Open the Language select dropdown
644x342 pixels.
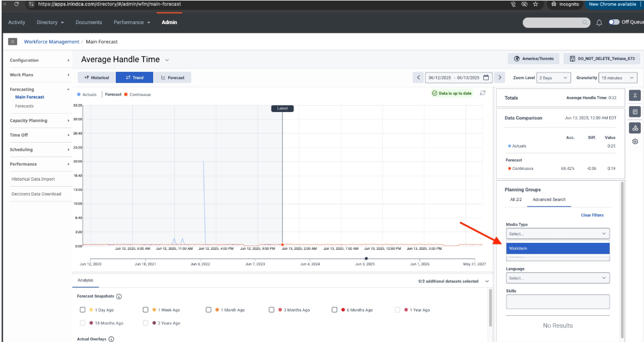click(558, 278)
